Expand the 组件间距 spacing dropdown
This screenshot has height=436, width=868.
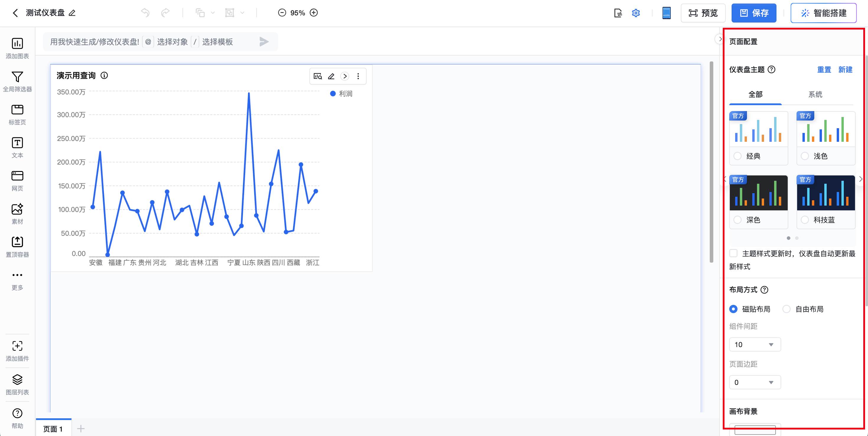point(755,344)
